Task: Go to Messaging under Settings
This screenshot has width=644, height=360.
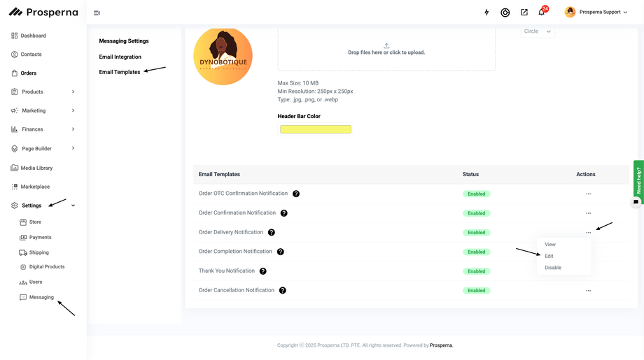Action: (41, 297)
